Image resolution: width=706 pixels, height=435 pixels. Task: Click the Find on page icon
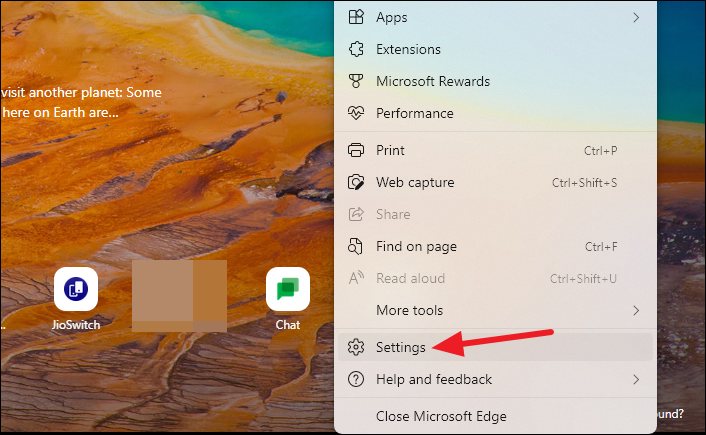(x=356, y=246)
